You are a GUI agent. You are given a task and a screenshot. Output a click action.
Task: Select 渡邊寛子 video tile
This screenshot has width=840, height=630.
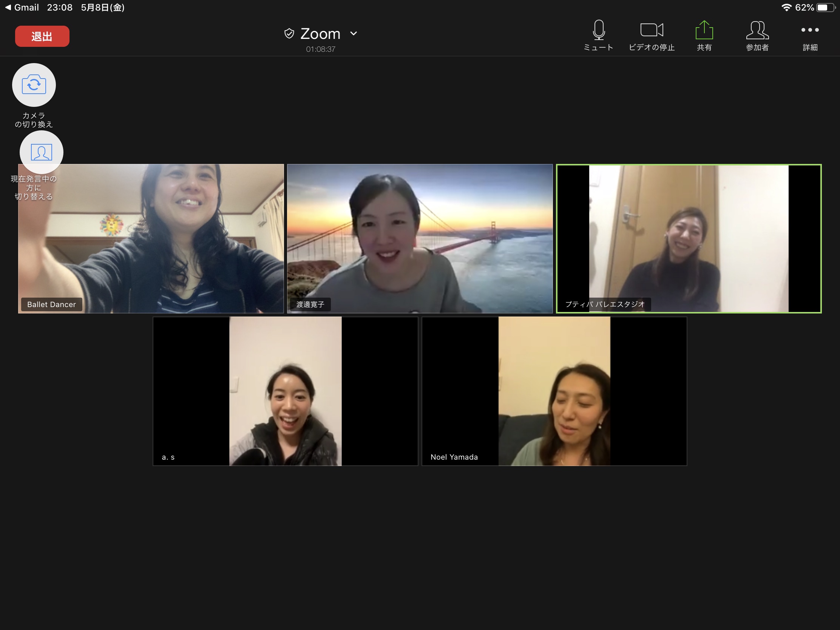pyautogui.click(x=420, y=238)
